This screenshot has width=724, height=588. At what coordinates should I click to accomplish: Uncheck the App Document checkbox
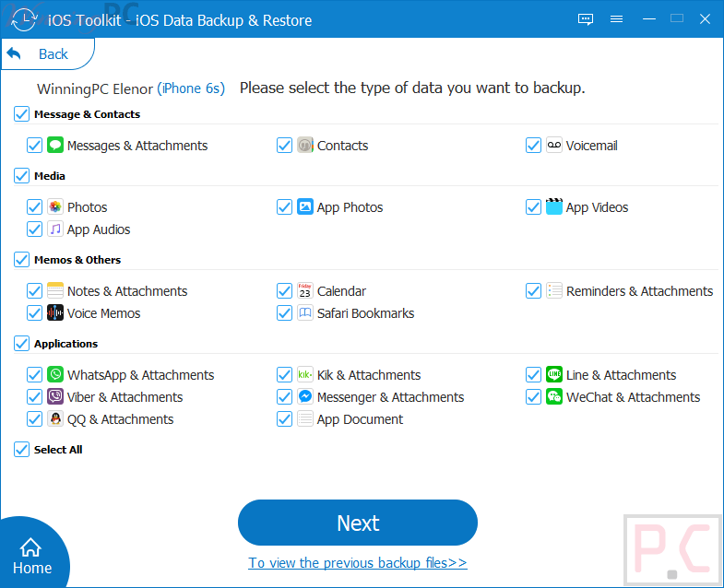[x=284, y=418]
